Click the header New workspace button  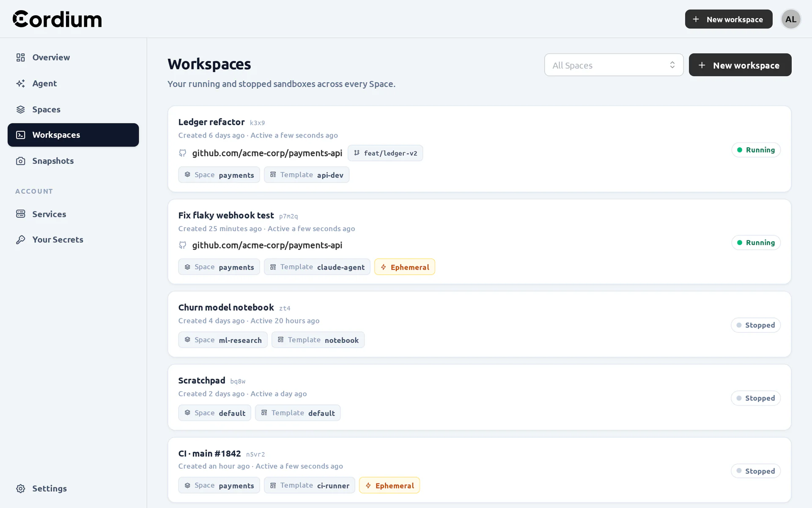click(728, 19)
